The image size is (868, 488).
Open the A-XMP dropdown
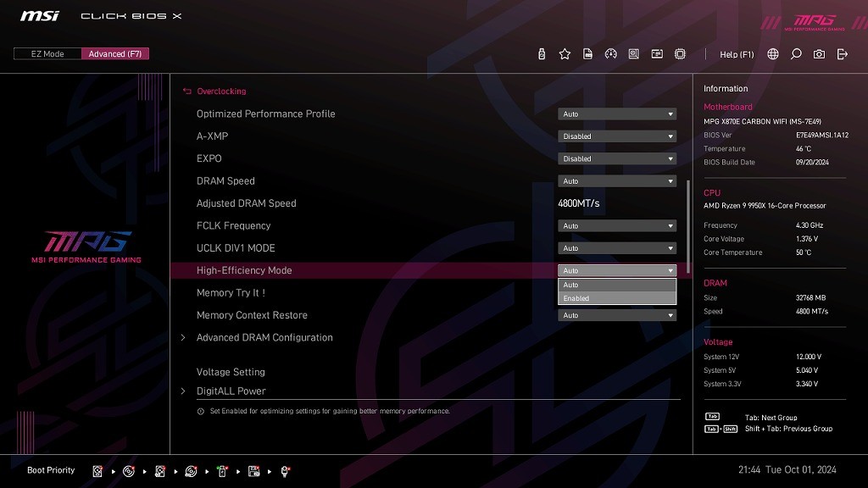point(617,136)
